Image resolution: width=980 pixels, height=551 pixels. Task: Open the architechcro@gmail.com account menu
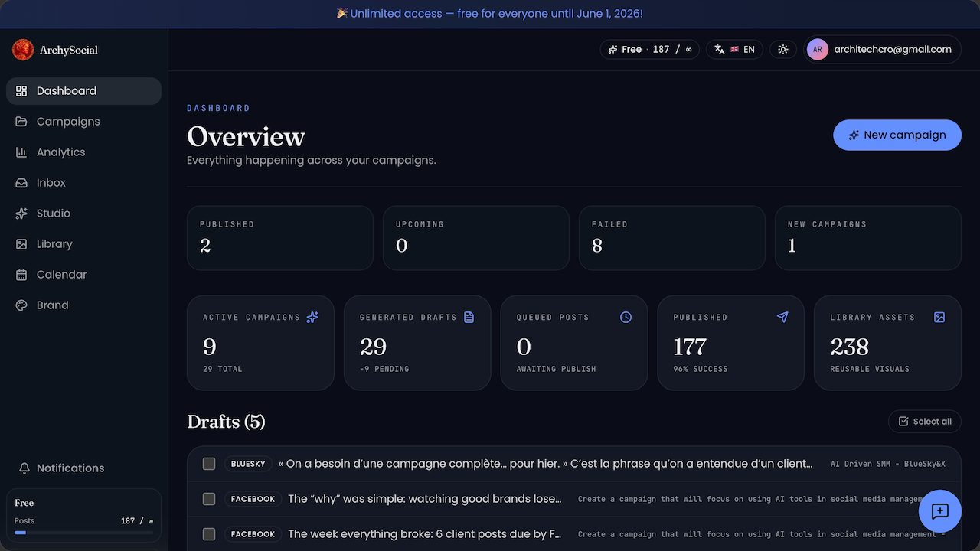(882, 50)
